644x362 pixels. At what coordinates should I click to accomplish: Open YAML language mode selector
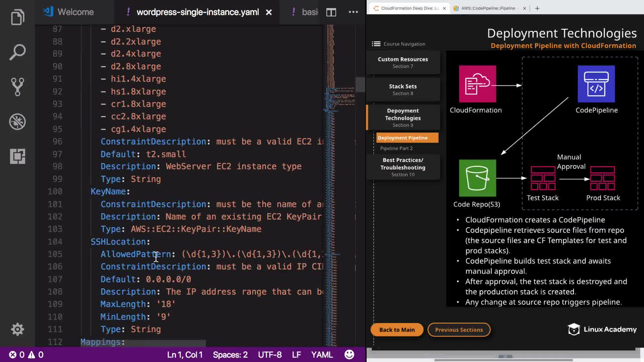coord(322,355)
